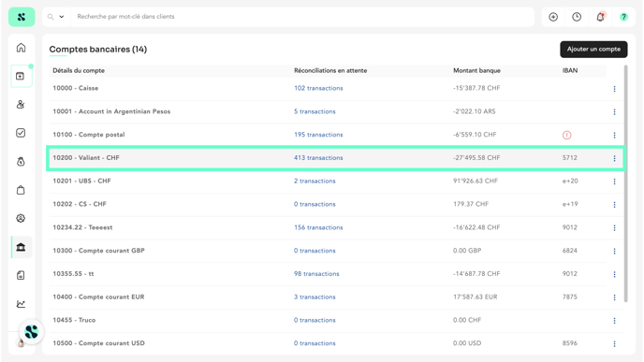This screenshot has height=362, width=644.
Task: Open '413 transactions' link for Valiant
Action: [x=318, y=158]
